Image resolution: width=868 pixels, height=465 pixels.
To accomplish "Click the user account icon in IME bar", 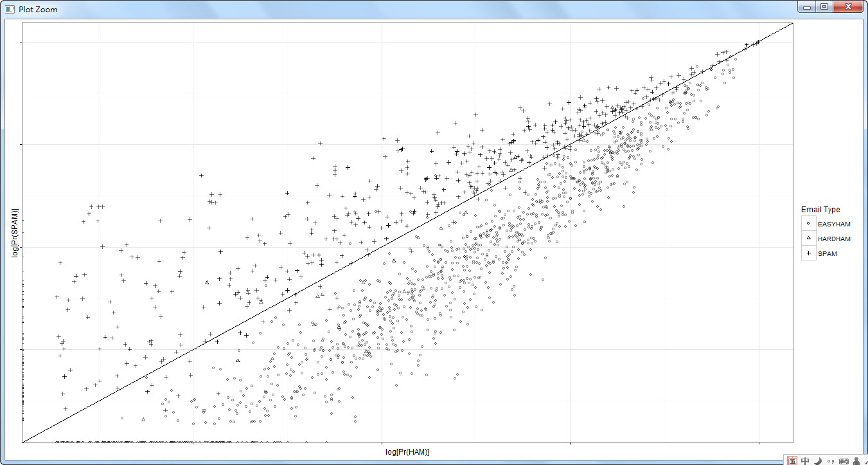I will [856, 460].
